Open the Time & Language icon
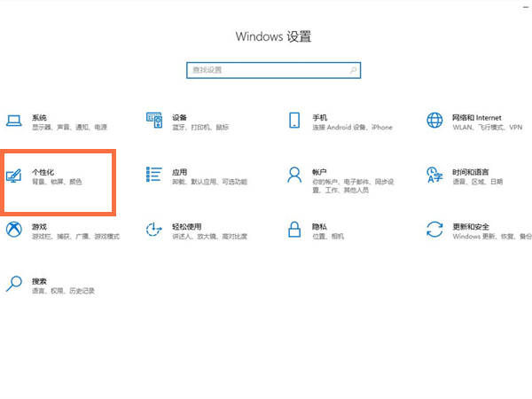This screenshot has width=532, height=399. [434, 175]
